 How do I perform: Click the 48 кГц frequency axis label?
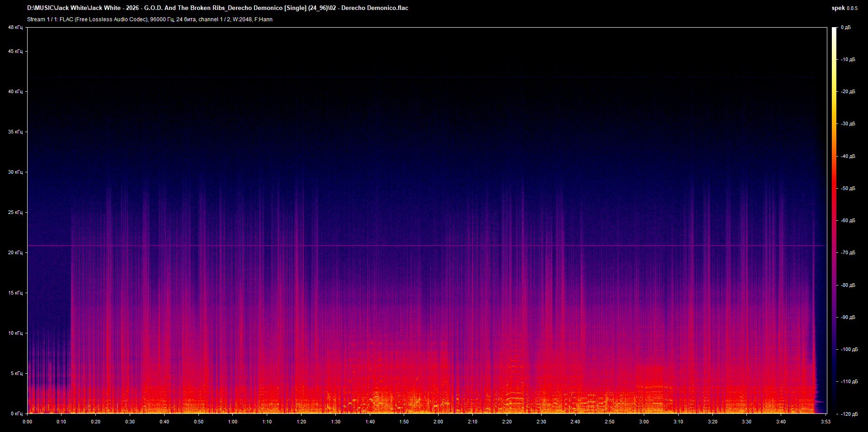(15, 27)
